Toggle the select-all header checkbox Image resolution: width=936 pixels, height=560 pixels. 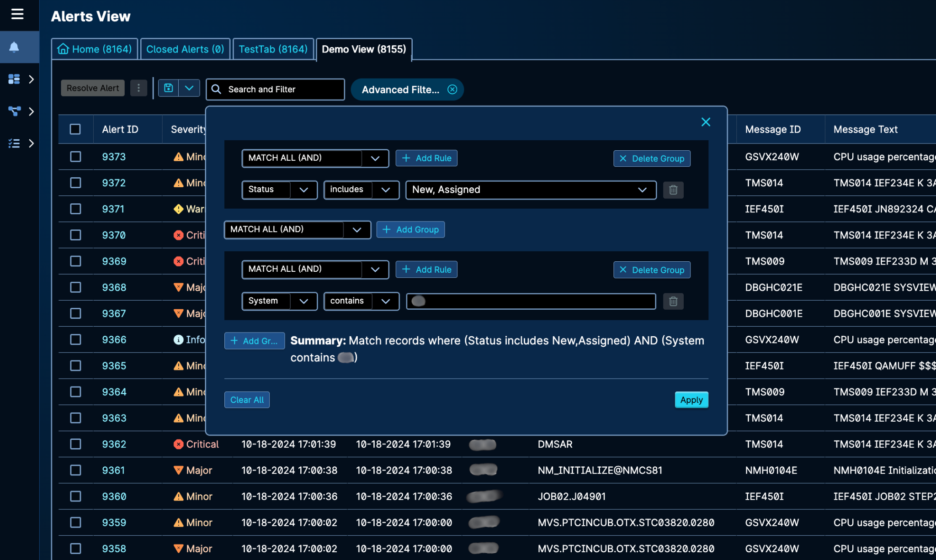[75, 129]
